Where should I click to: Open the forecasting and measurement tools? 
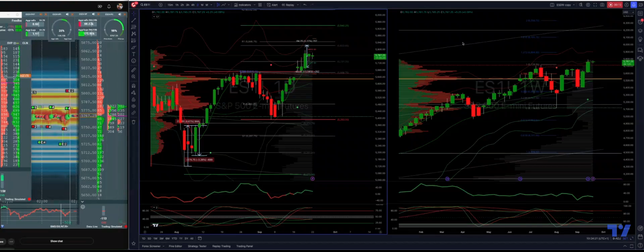point(134,40)
